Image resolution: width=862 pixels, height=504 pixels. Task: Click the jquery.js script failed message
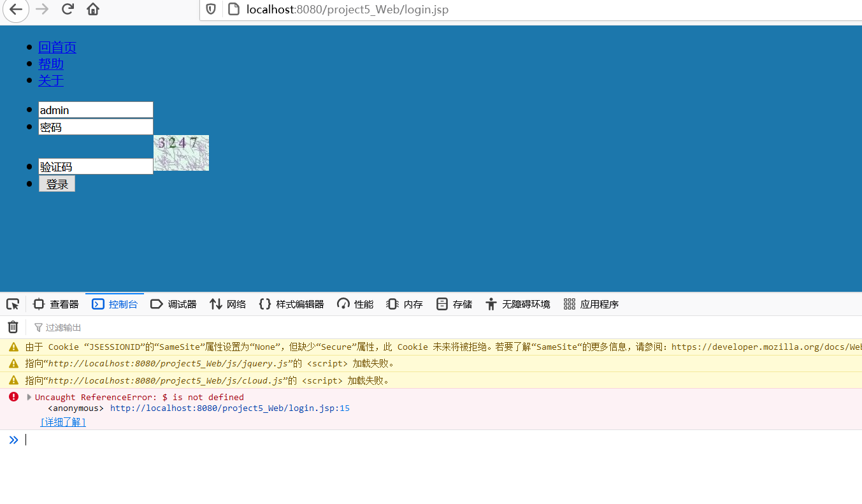pyautogui.click(x=210, y=364)
